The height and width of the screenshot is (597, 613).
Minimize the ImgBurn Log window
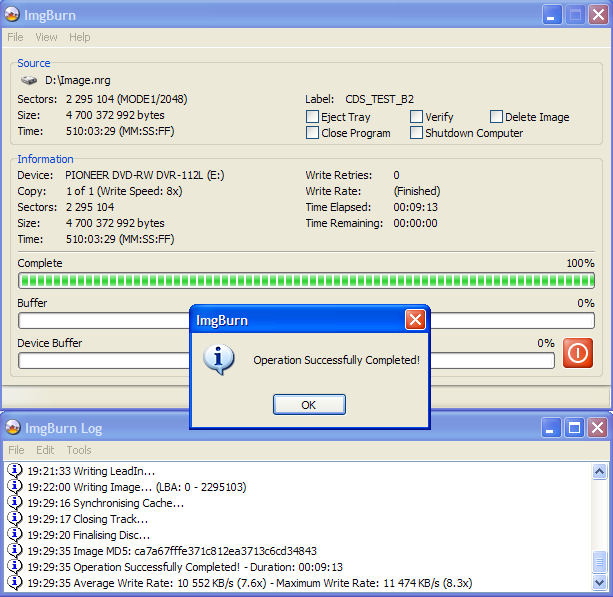click(x=551, y=428)
